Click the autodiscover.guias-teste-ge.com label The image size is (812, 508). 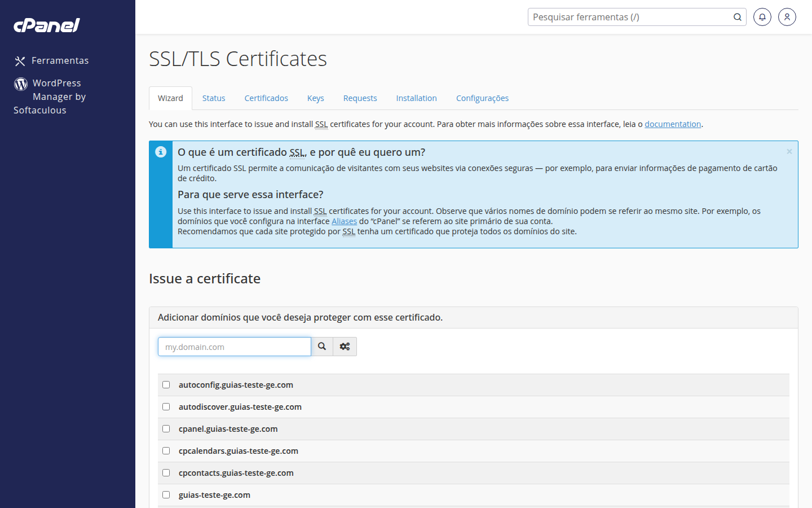coord(240,407)
